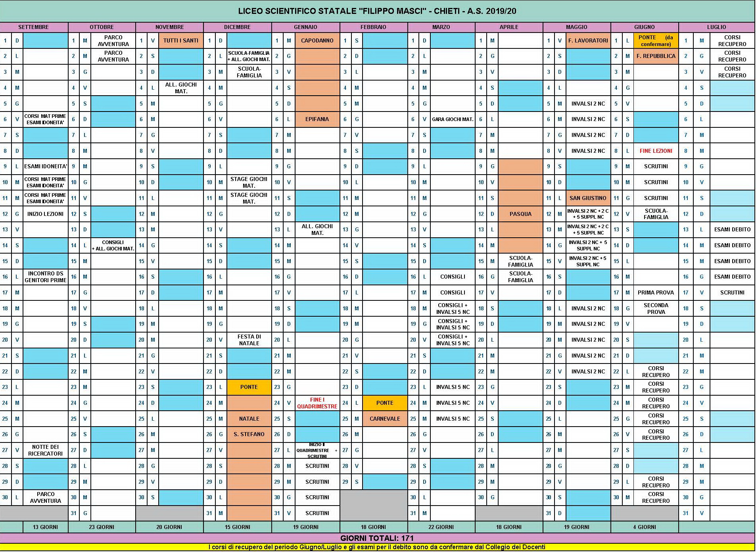Select the SCUOLA-FAMIGLIA cell on 12 June

tap(656, 214)
